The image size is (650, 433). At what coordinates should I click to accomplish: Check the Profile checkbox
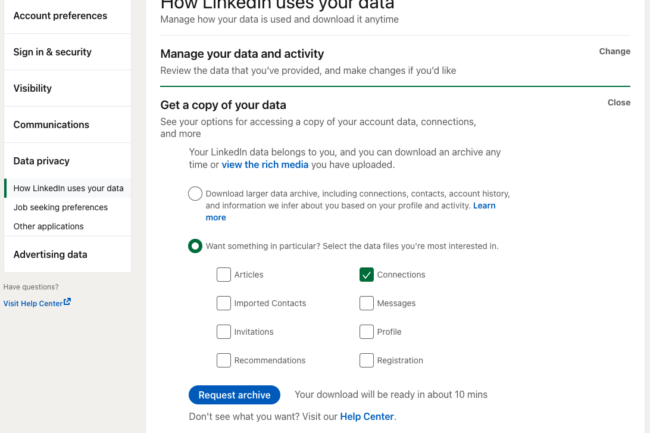[366, 332]
